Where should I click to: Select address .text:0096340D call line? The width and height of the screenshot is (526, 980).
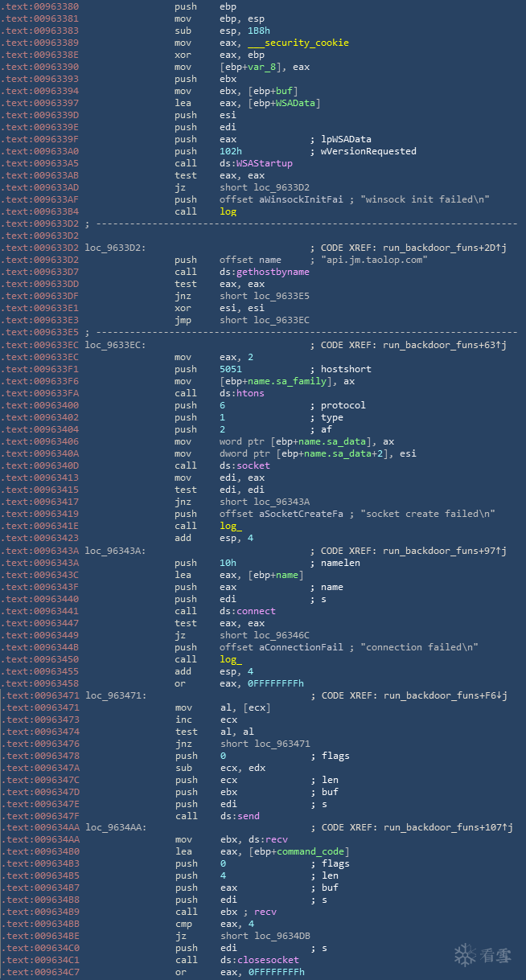click(x=40, y=465)
